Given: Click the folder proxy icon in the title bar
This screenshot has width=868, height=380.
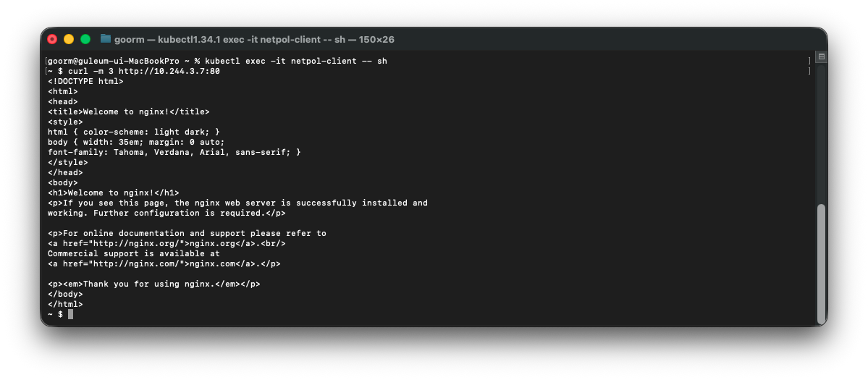Looking at the screenshot, I should pos(106,39).
